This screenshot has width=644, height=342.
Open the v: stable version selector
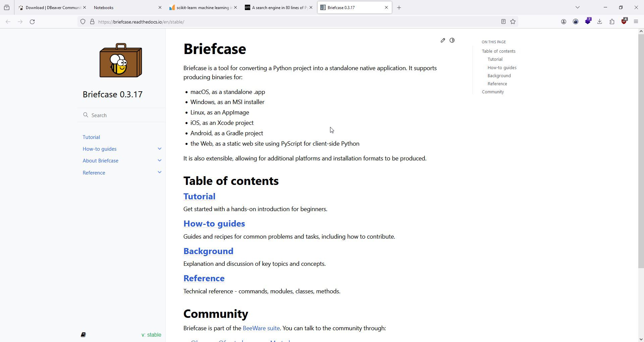point(151,335)
